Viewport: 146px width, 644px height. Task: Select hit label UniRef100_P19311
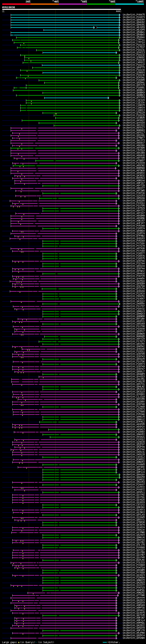(x=133, y=352)
